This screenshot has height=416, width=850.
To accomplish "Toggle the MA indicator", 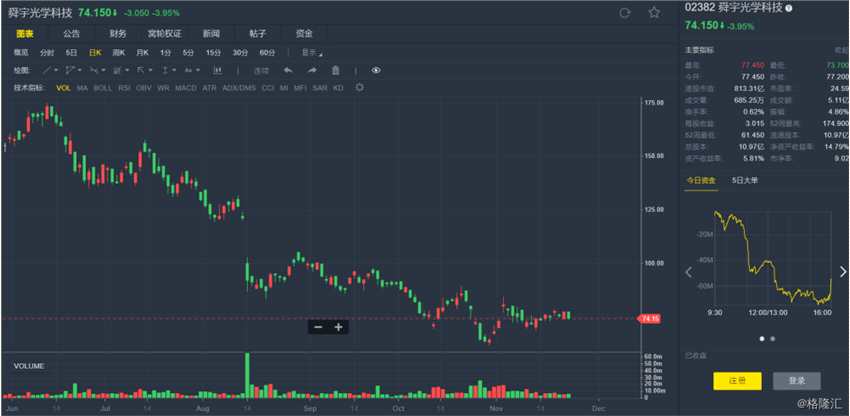I will [82, 87].
